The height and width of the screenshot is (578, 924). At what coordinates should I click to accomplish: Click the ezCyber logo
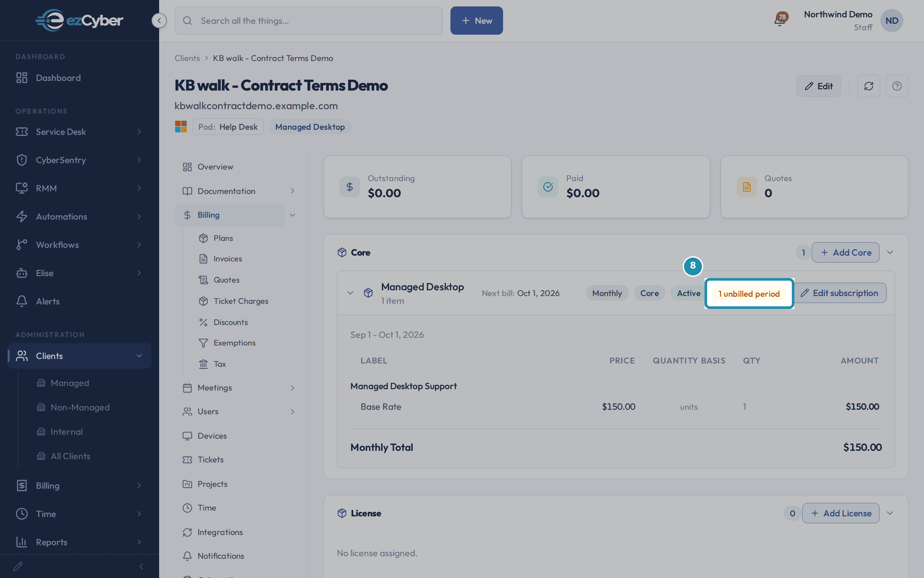[80, 20]
